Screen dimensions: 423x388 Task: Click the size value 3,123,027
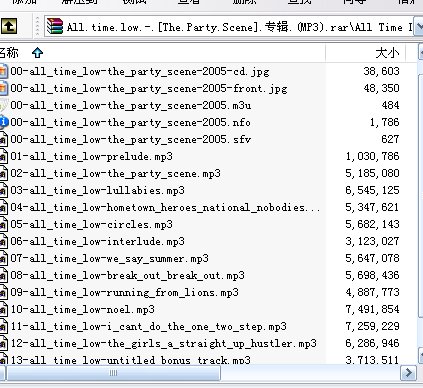click(x=372, y=241)
